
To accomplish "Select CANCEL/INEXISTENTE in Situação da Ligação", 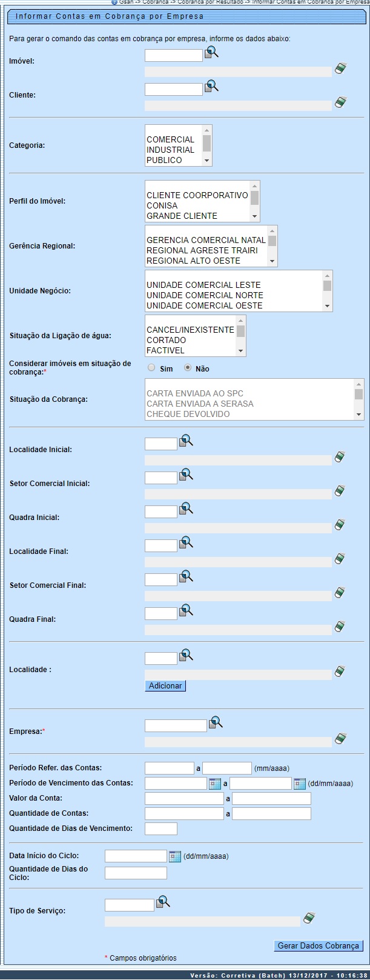I will pyautogui.click(x=190, y=330).
